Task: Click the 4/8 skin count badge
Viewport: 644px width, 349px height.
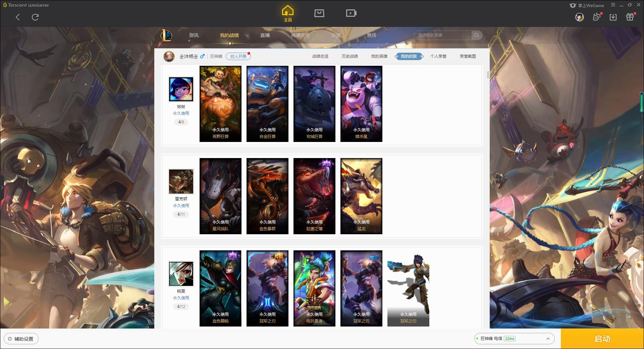Action: point(181,122)
